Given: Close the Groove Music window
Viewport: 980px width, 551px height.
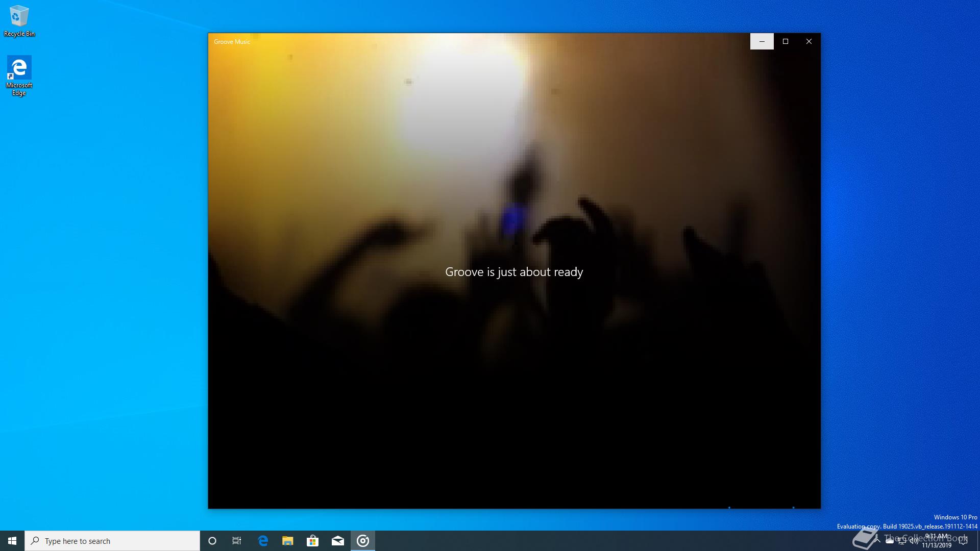Looking at the screenshot, I should (809, 41).
